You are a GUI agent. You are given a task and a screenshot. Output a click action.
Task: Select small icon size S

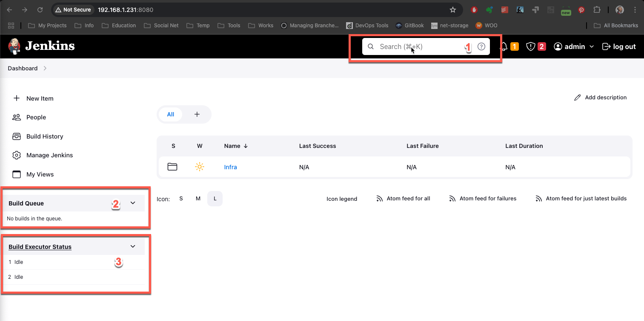coord(181,199)
